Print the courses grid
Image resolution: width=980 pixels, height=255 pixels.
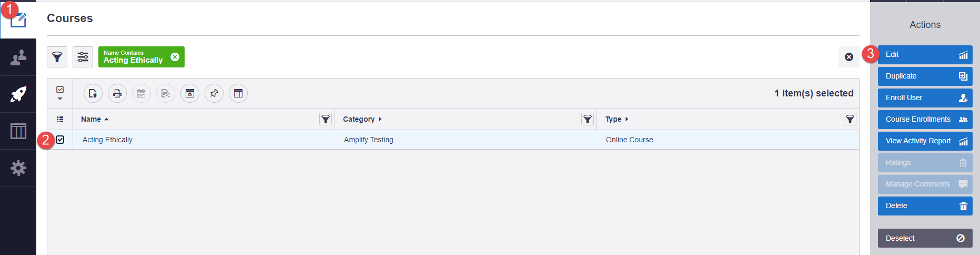(x=117, y=93)
